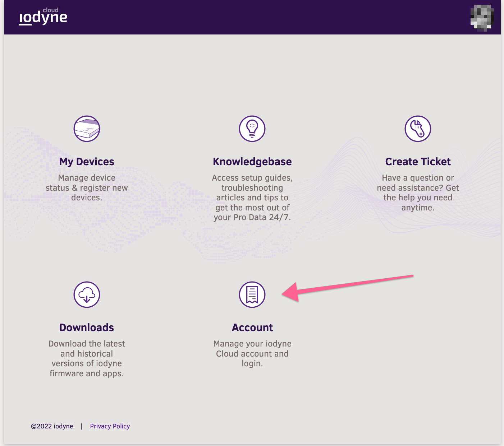Open the Create Ticket heading link
Viewport: 504px width, 446px height.
pos(418,162)
